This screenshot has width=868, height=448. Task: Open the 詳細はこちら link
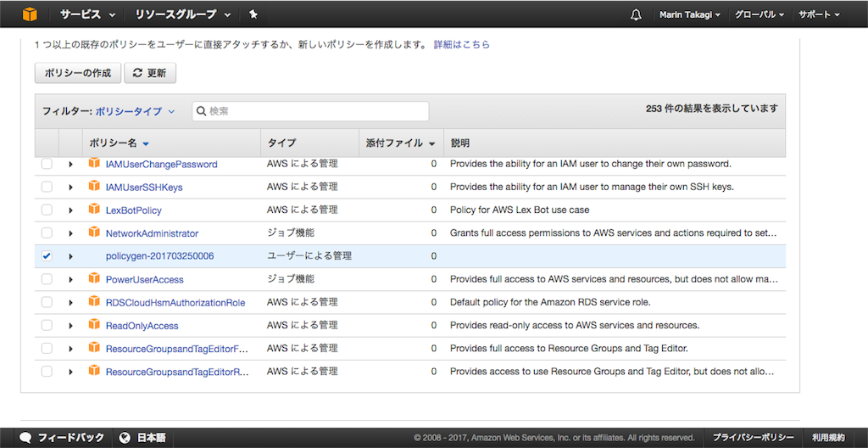click(462, 44)
